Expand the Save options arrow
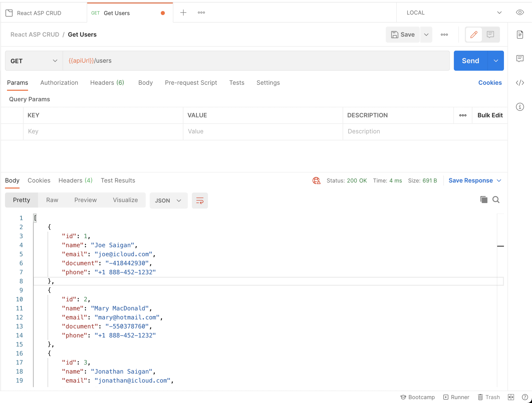Image resolution: width=532 pixels, height=403 pixels. pyautogui.click(x=426, y=35)
